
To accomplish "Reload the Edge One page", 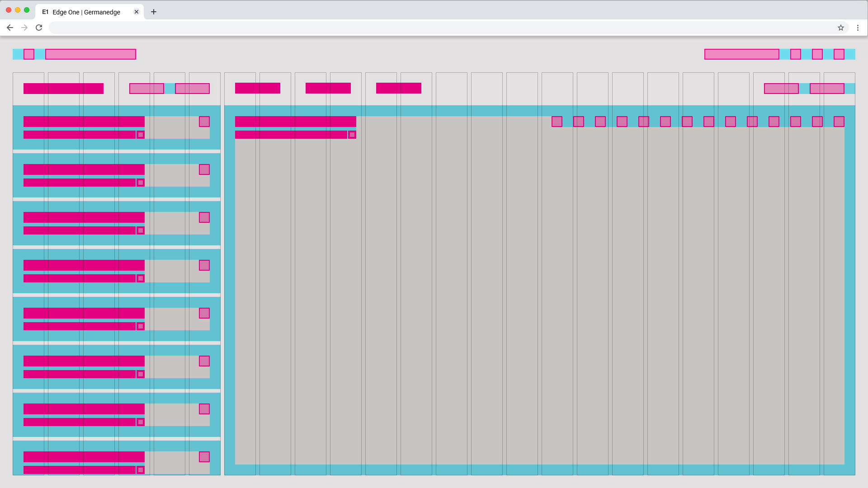I will pos(39,28).
